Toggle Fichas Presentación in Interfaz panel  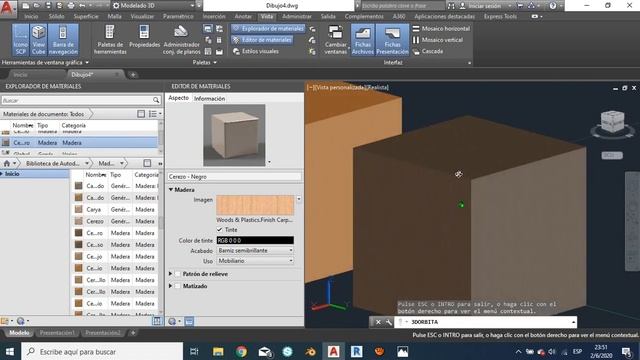point(392,40)
